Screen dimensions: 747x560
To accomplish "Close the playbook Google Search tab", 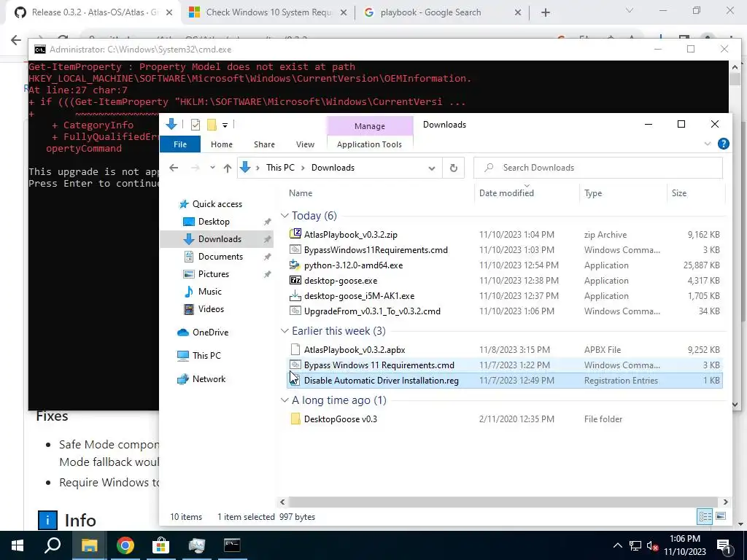I will 518,12.
